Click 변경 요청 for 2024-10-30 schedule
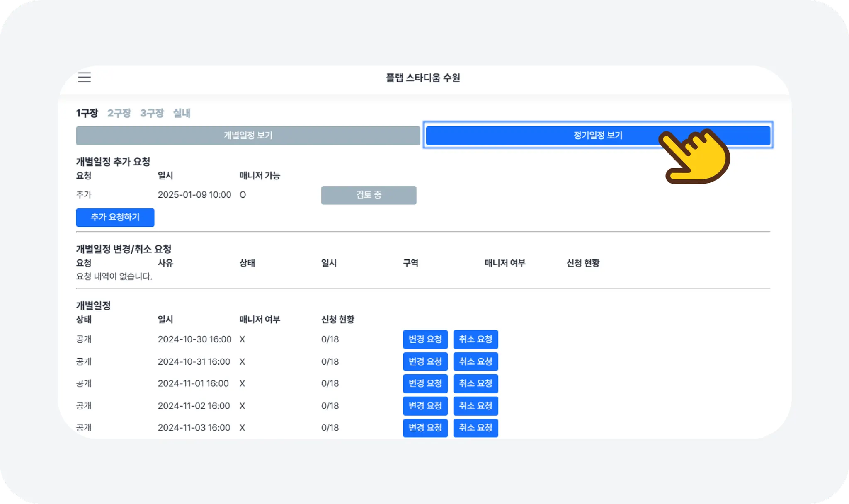Viewport: 849px width, 504px height. pyautogui.click(x=425, y=339)
